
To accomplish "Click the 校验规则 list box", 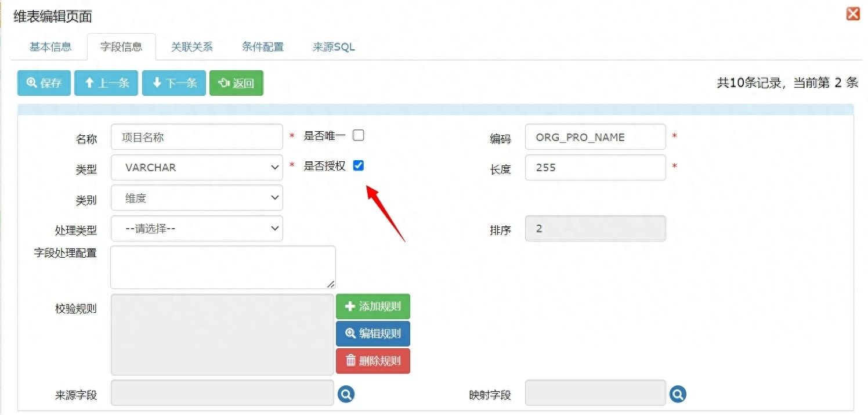I will click(222, 334).
